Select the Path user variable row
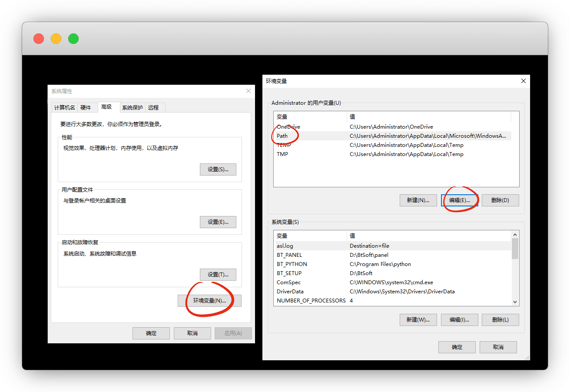This screenshot has width=570, height=392. 392,136
